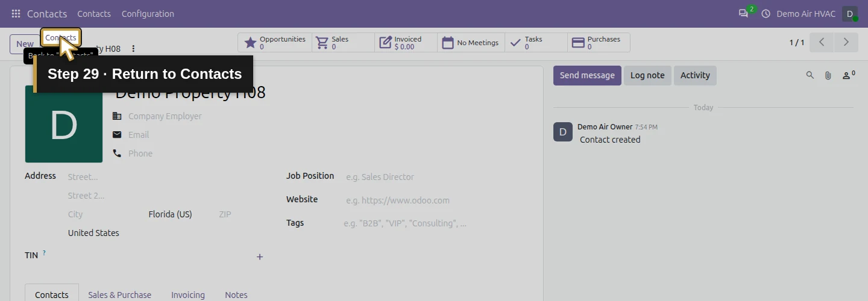Image resolution: width=868 pixels, height=301 pixels.
Task: Click the Street 2 address field
Action: point(166,196)
